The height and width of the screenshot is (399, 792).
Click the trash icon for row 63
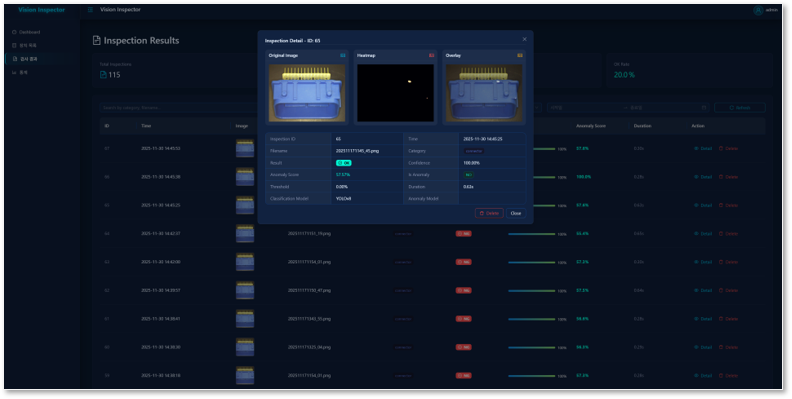click(x=721, y=262)
